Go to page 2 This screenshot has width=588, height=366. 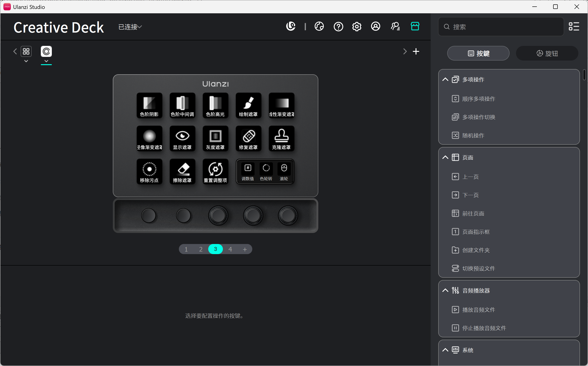(201, 249)
